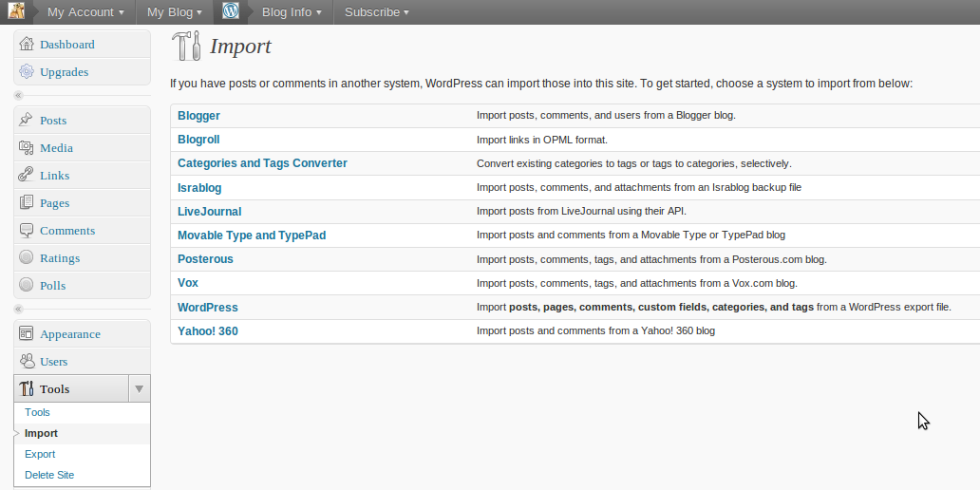
Task: Select the Import submenu item
Action: click(x=41, y=433)
